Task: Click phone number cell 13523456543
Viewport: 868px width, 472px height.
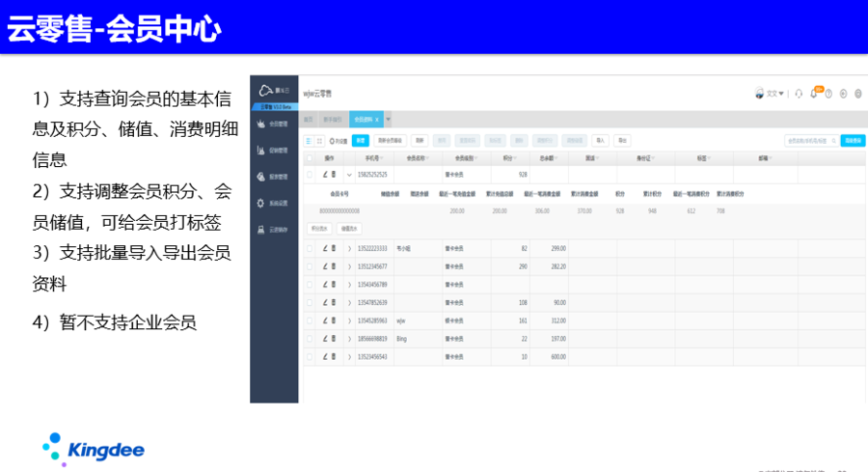Action: click(x=372, y=357)
